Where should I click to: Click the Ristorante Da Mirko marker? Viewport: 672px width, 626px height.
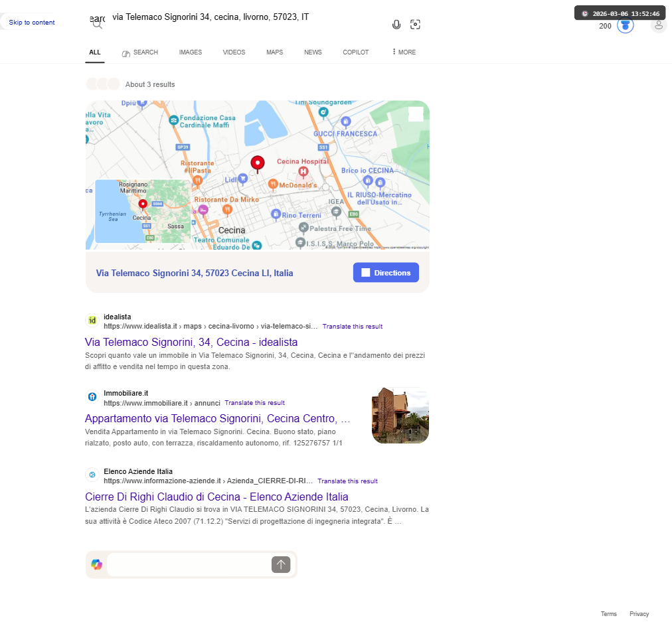click(x=228, y=210)
